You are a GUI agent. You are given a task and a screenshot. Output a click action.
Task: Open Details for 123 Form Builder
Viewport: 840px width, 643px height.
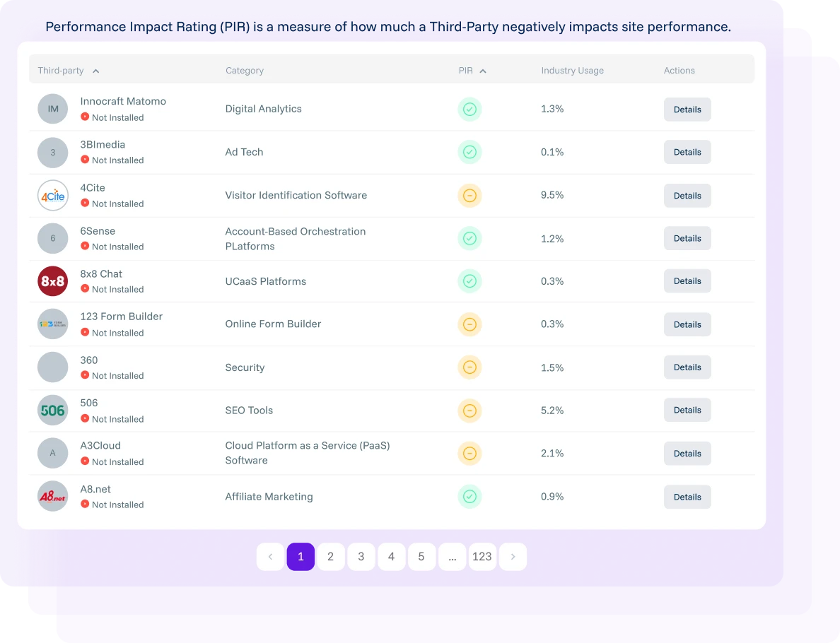687,324
